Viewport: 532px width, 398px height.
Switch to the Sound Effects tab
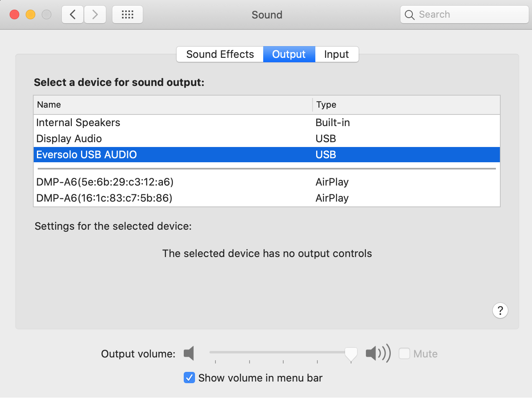220,54
